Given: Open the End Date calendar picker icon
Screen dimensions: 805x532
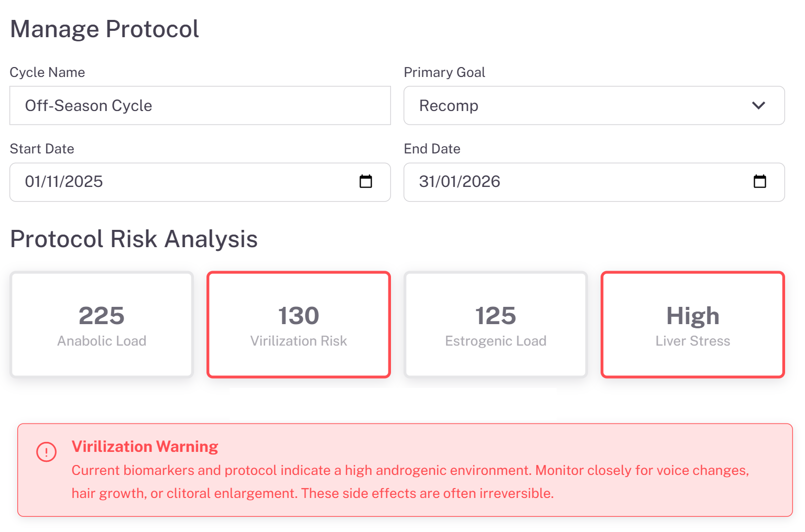Looking at the screenshot, I should tap(759, 182).
